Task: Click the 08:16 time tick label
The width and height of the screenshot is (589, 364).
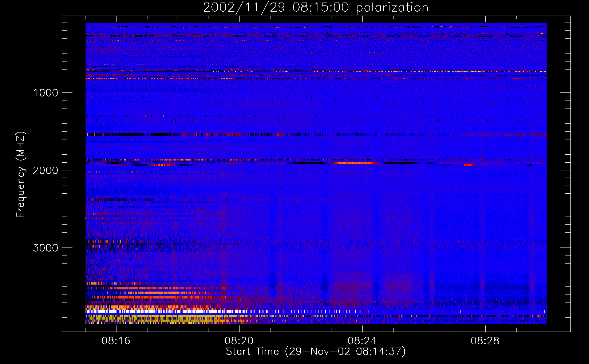Action: [116, 341]
